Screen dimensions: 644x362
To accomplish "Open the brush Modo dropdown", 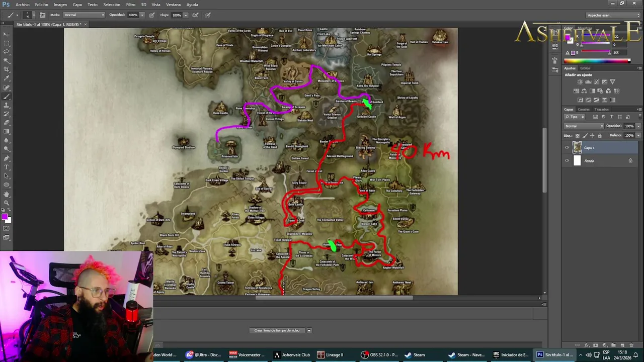I will [84, 15].
